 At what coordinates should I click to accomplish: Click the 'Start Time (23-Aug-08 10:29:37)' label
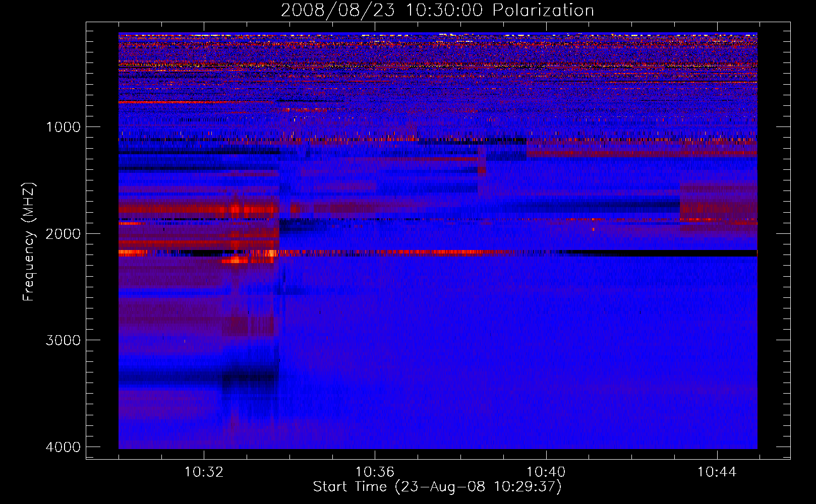tap(437, 487)
